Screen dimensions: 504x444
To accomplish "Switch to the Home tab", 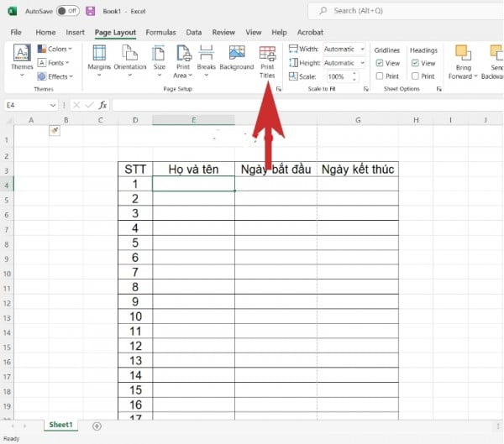I will pyautogui.click(x=45, y=33).
